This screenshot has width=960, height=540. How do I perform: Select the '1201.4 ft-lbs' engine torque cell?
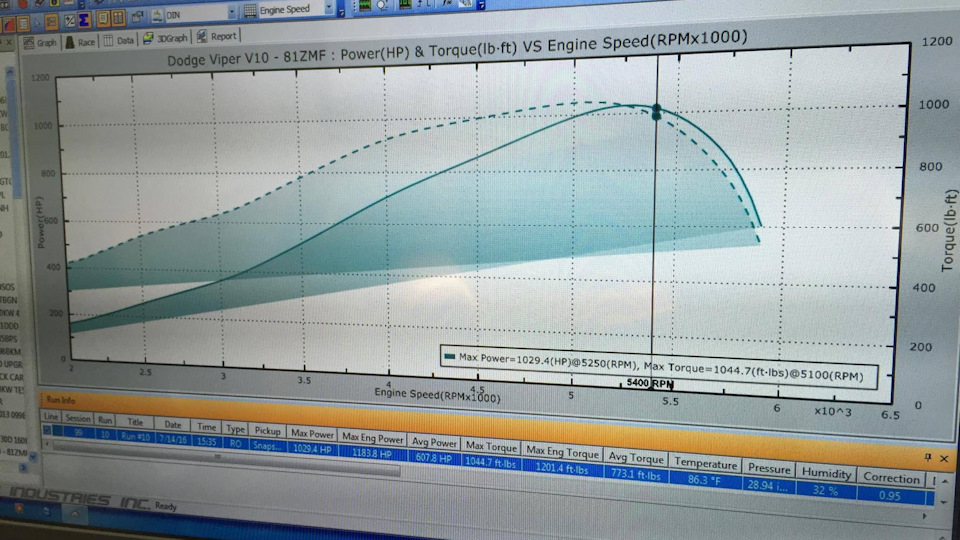click(562, 469)
